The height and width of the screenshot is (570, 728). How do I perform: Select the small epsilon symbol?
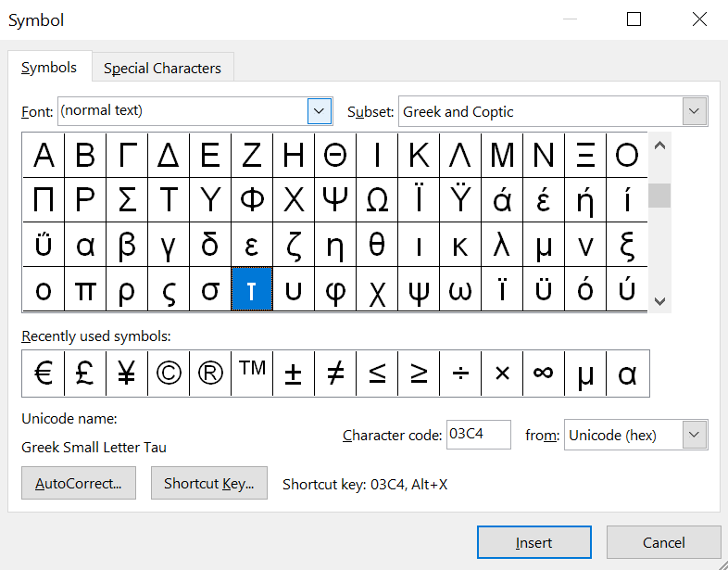[x=252, y=245]
